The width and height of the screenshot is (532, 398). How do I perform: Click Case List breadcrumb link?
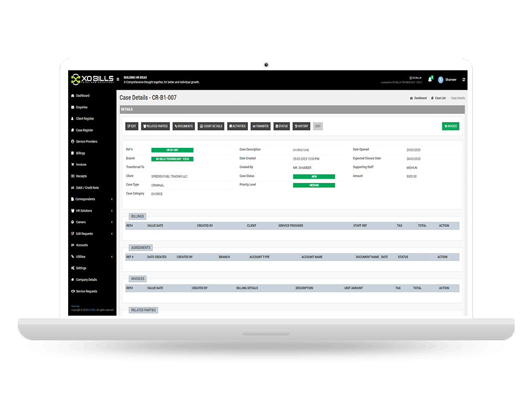coord(440,98)
